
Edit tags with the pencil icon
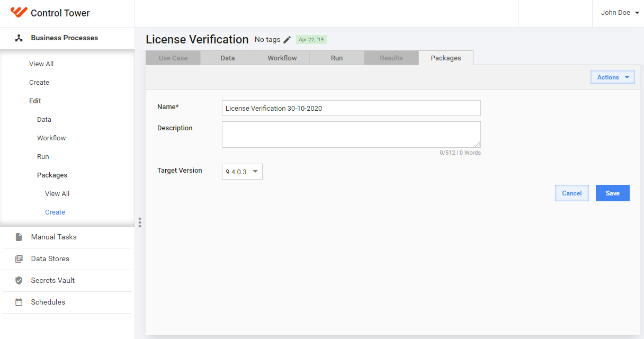point(287,40)
